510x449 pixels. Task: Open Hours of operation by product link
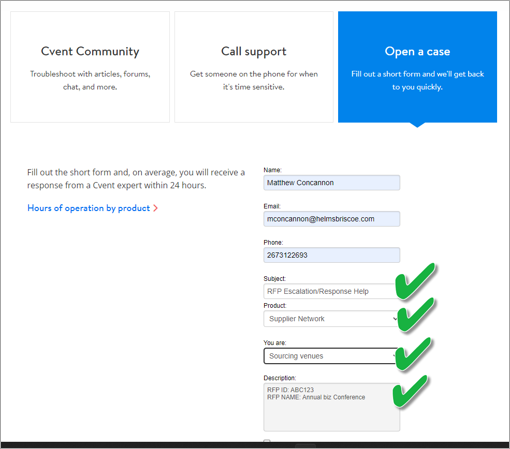click(x=89, y=208)
